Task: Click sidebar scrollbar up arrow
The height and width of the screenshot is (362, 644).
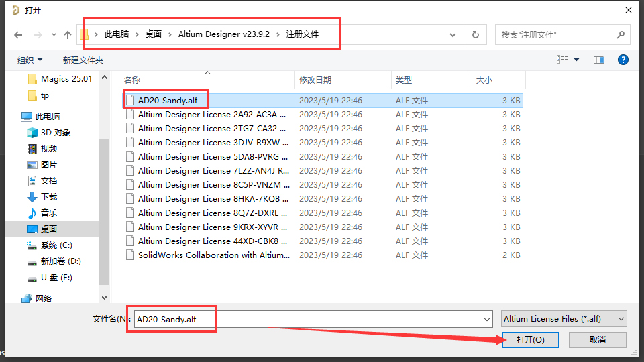Action: [105, 77]
